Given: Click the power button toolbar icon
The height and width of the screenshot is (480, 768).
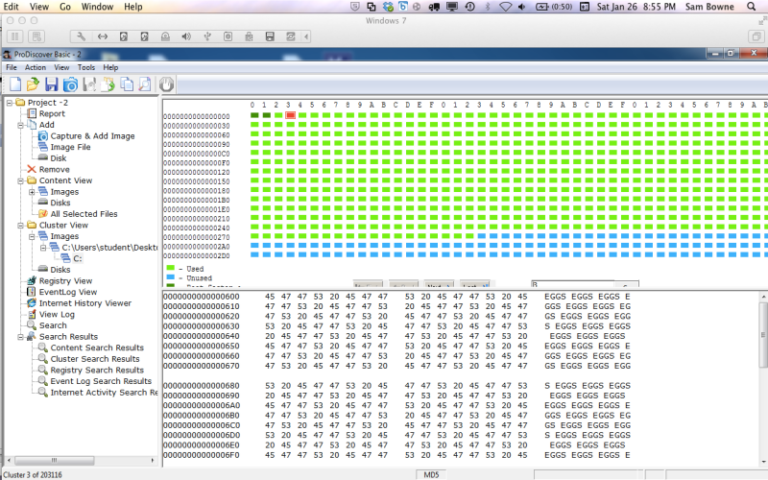Looking at the screenshot, I should (x=166, y=85).
